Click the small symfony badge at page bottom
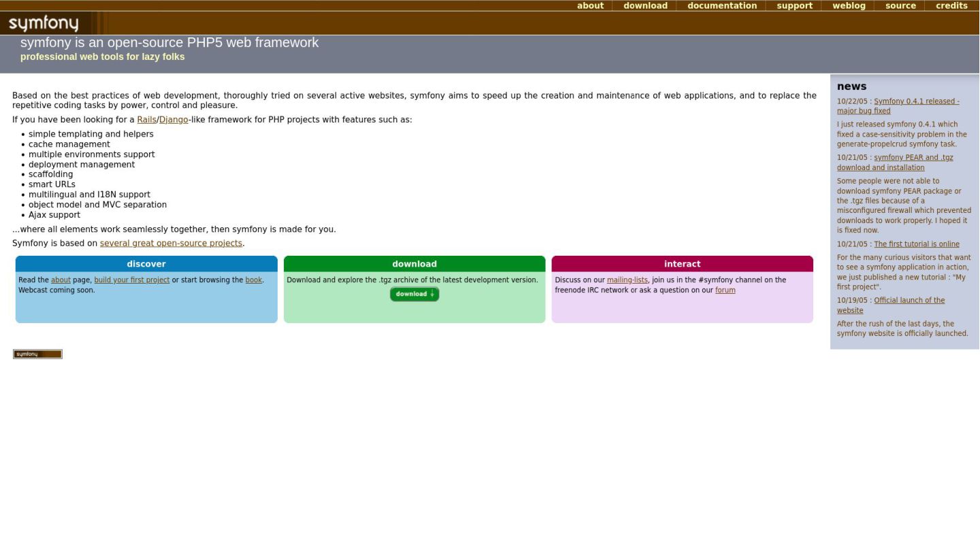 (37, 354)
